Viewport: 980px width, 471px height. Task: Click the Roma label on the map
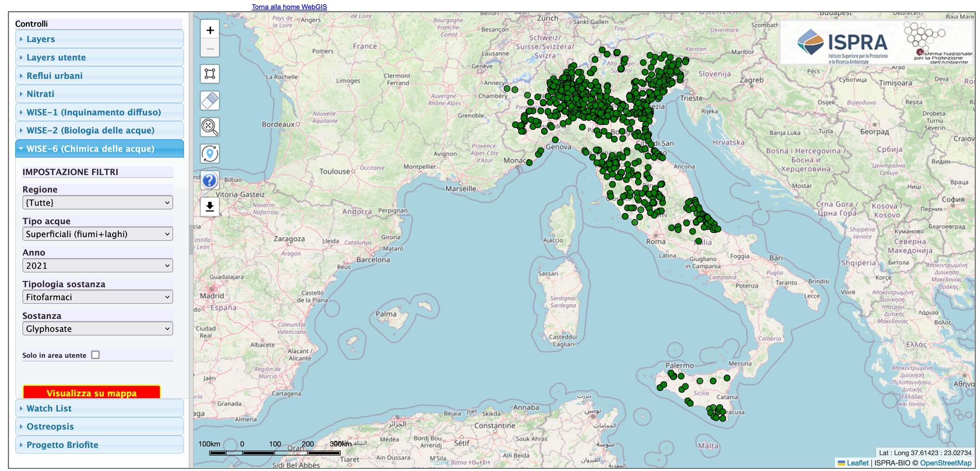pyautogui.click(x=655, y=242)
